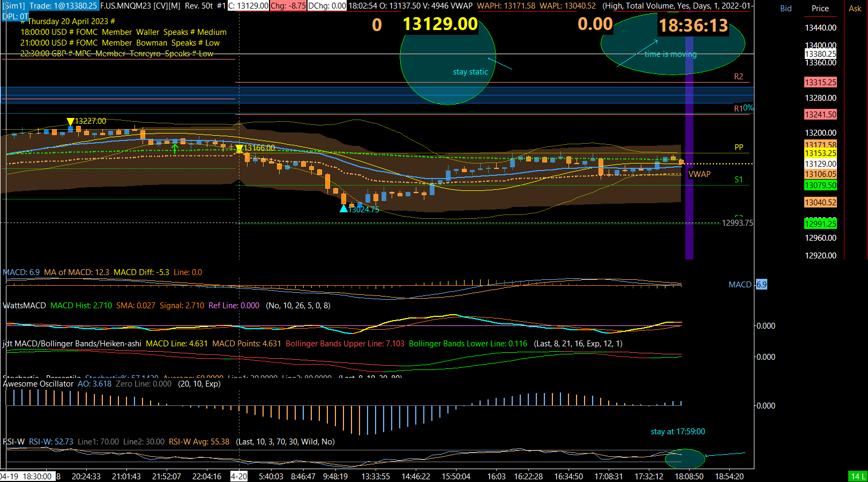Click the Sim1 trade position label
Viewport: 868px width, 482px height.
coord(50,6)
